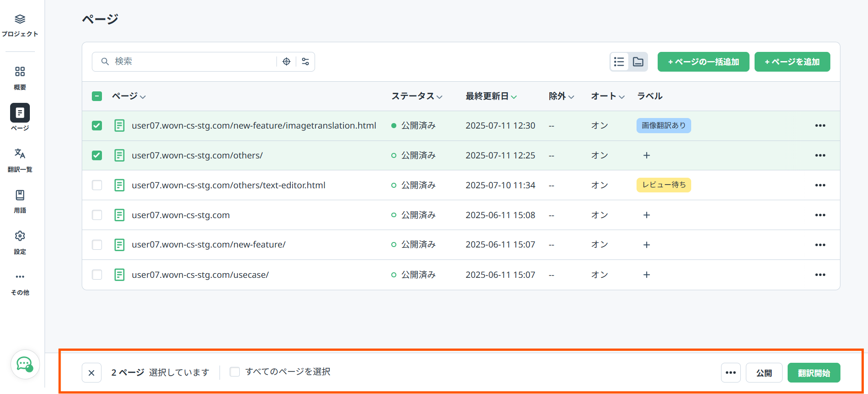Click the ＋ページの一括追加 button
This screenshot has height=394, width=868.
(x=703, y=62)
